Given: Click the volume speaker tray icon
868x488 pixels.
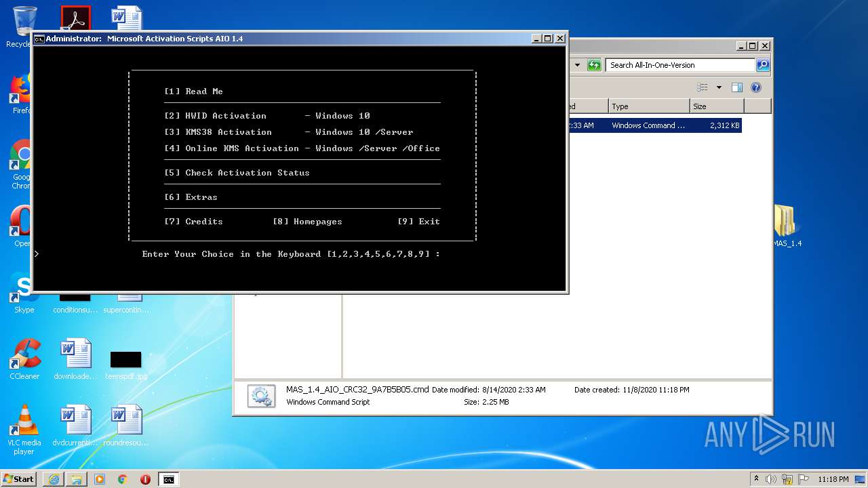Looking at the screenshot, I should tap(771, 479).
